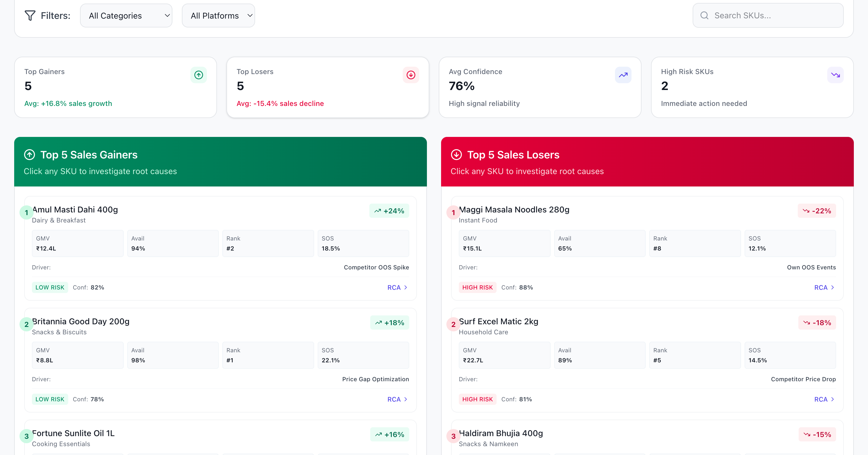The width and height of the screenshot is (868, 455).
Task: Click the +16% growth badge on Fortune Sunlite Oil
Action: coord(389,434)
